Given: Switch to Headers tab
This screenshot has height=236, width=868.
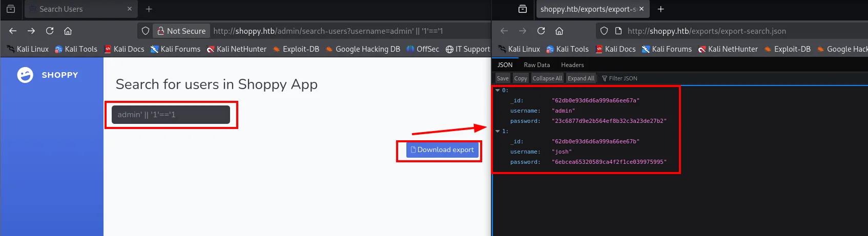Looking at the screenshot, I should pyautogui.click(x=572, y=65).
